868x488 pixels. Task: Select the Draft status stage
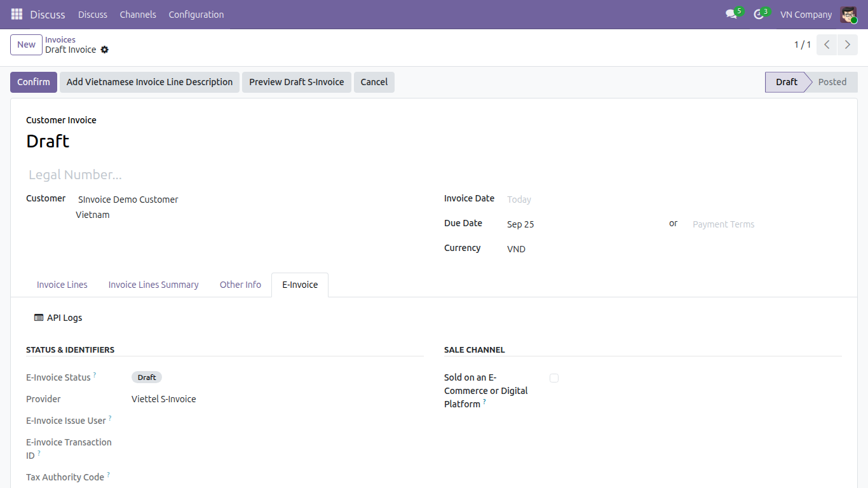click(x=786, y=82)
